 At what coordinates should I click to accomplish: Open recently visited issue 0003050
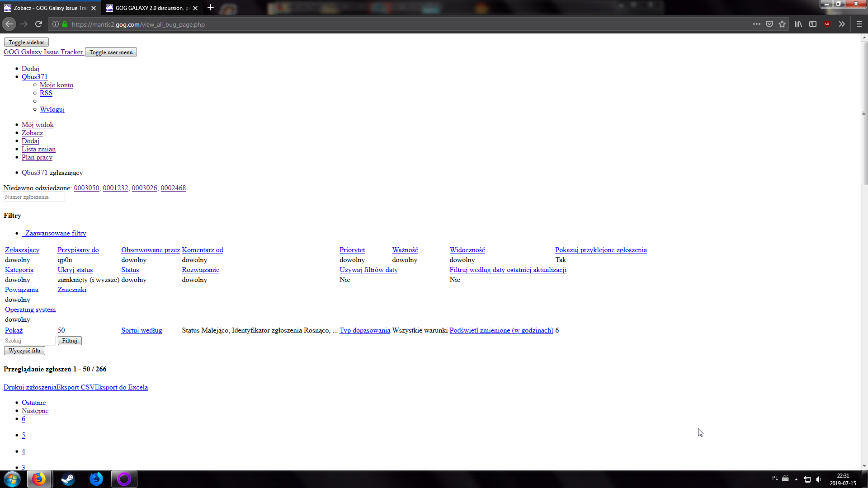pos(86,188)
